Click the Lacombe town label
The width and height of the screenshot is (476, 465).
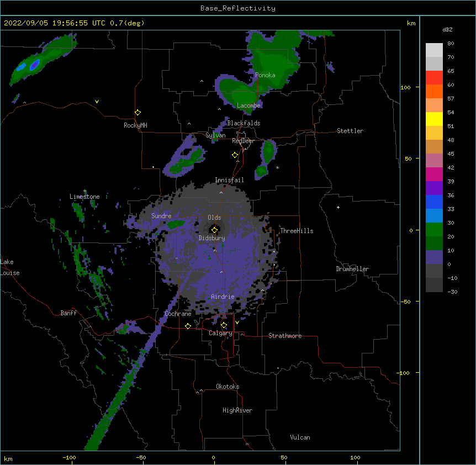(x=248, y=105)
